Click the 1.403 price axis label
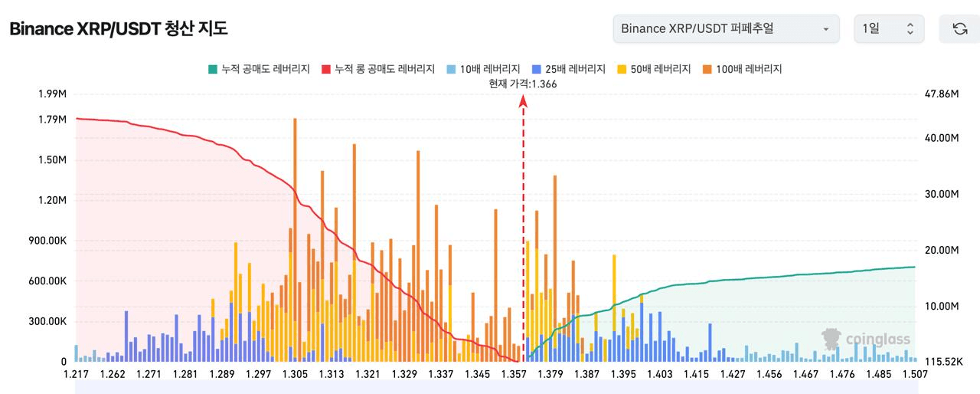 tap(660, 374)
